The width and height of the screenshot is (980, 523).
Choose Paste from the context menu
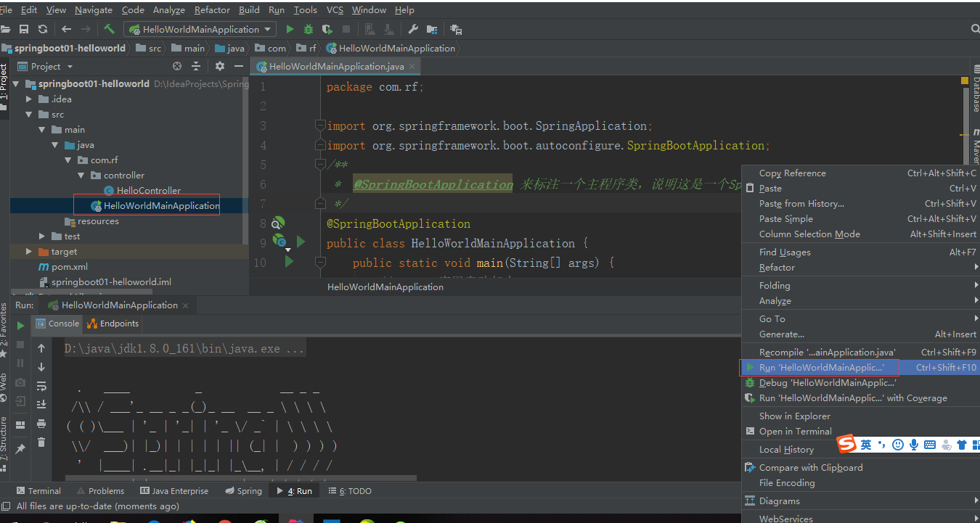tap(859, 189)
